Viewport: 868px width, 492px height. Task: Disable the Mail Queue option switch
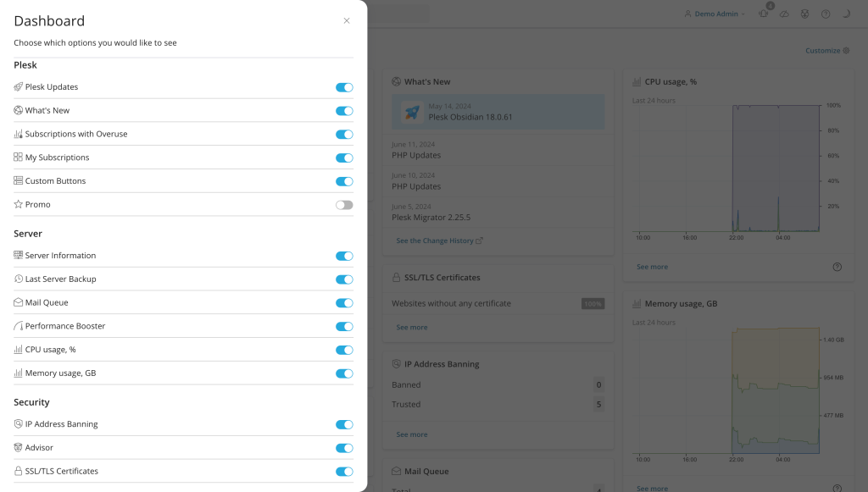coord(344,303)
